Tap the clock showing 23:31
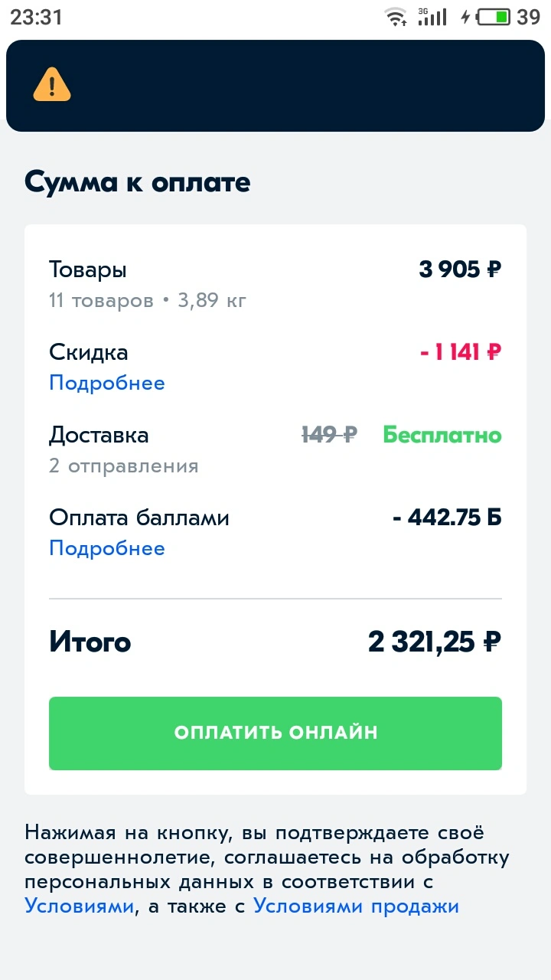This screenshot has height=980, width=551. click(36, 17)
